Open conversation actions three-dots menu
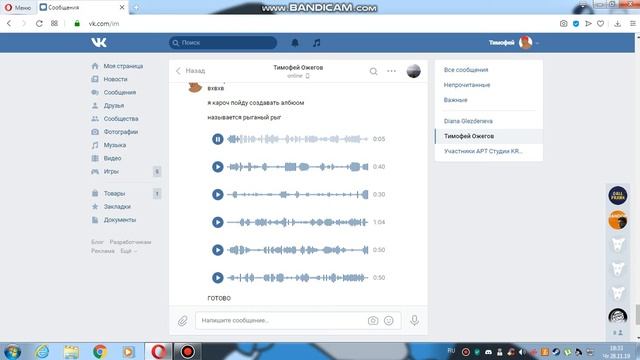 tap(391, 71)
